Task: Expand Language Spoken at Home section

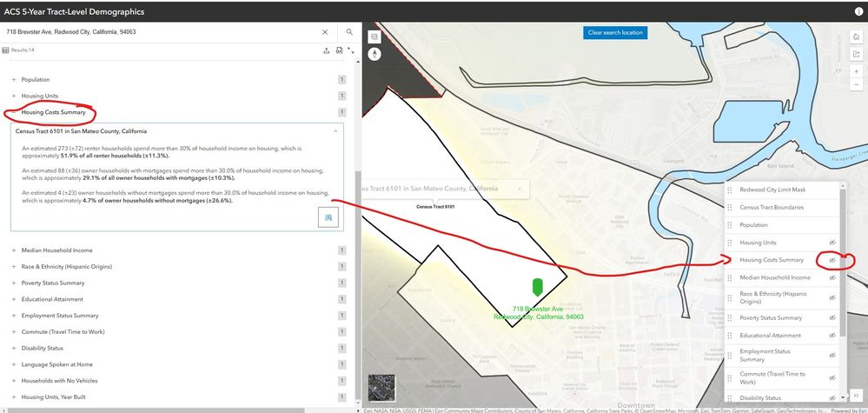Action: click(14, 365)
